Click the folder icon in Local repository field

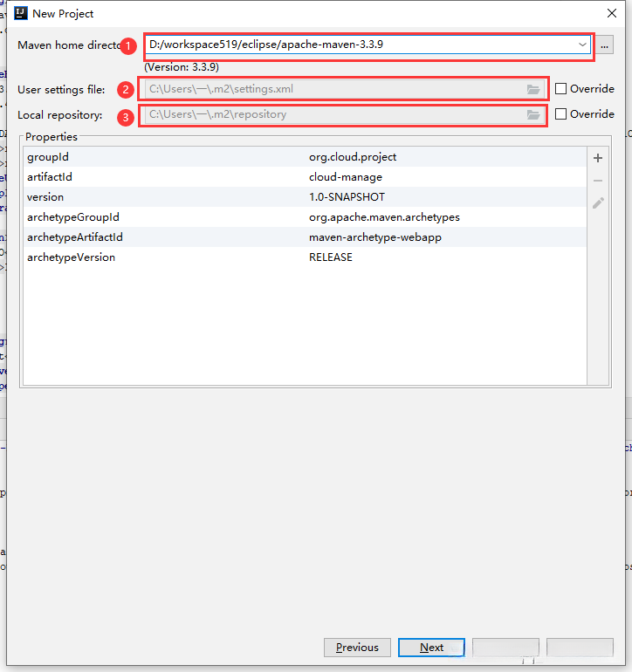coord(533,114)
